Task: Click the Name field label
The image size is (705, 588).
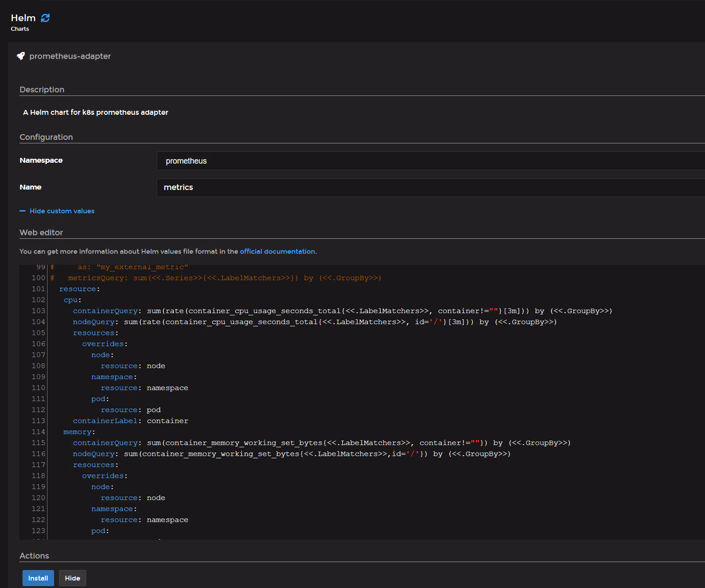Action: point(30,187)
